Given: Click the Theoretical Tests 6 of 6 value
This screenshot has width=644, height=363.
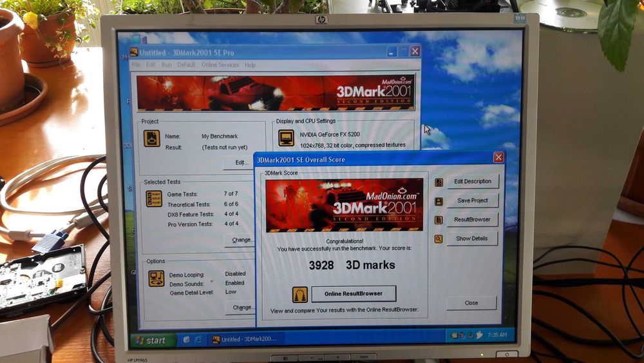Looking at the screenshot, I should coord(231,204).
